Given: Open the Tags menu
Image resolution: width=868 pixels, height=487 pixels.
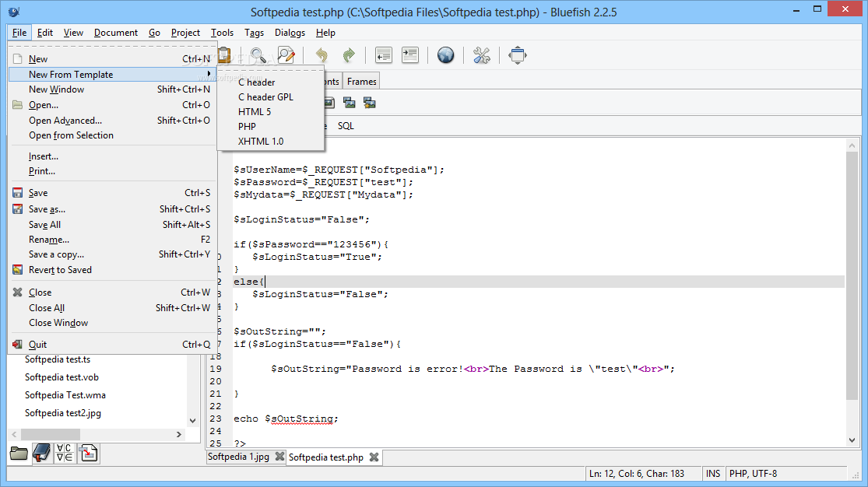Looking at the screenshot, I should click(254, 33).
